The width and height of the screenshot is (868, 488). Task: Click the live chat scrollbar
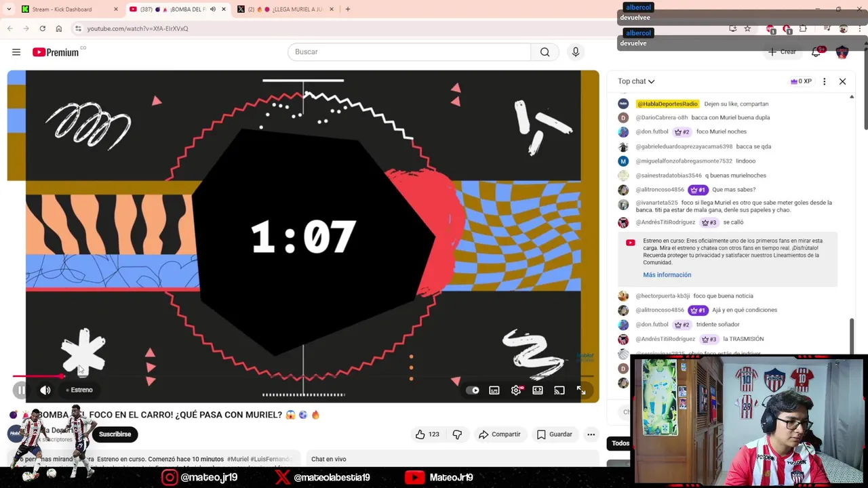[x=852, y=335]
